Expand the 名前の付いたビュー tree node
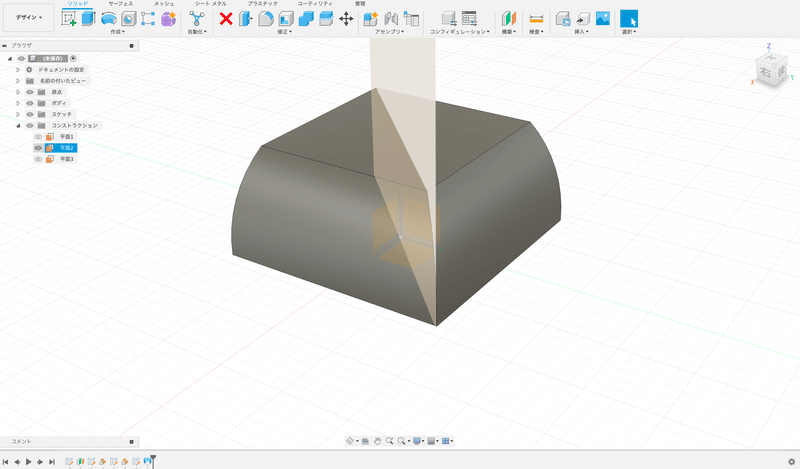 click(x=18, y=81)
